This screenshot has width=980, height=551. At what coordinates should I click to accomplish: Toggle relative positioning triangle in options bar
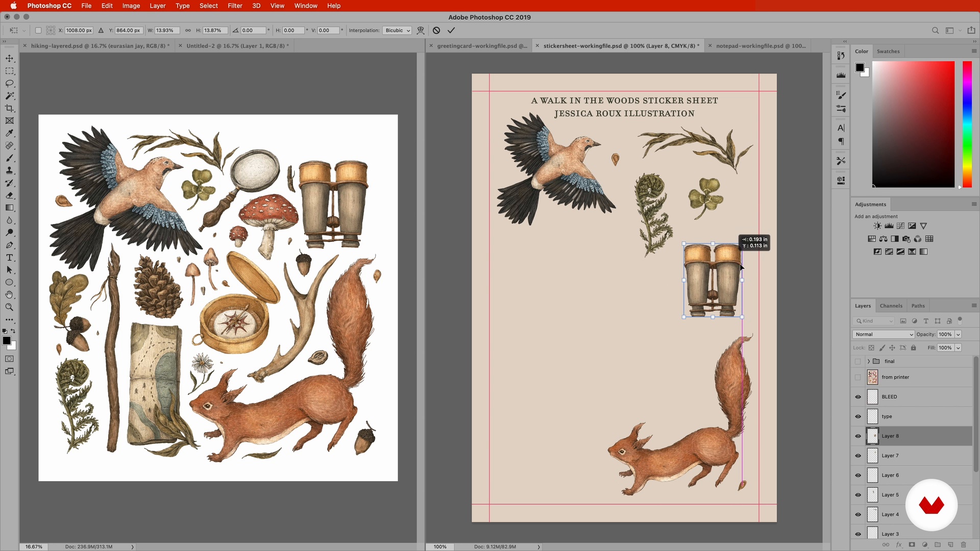click(101, 31)
